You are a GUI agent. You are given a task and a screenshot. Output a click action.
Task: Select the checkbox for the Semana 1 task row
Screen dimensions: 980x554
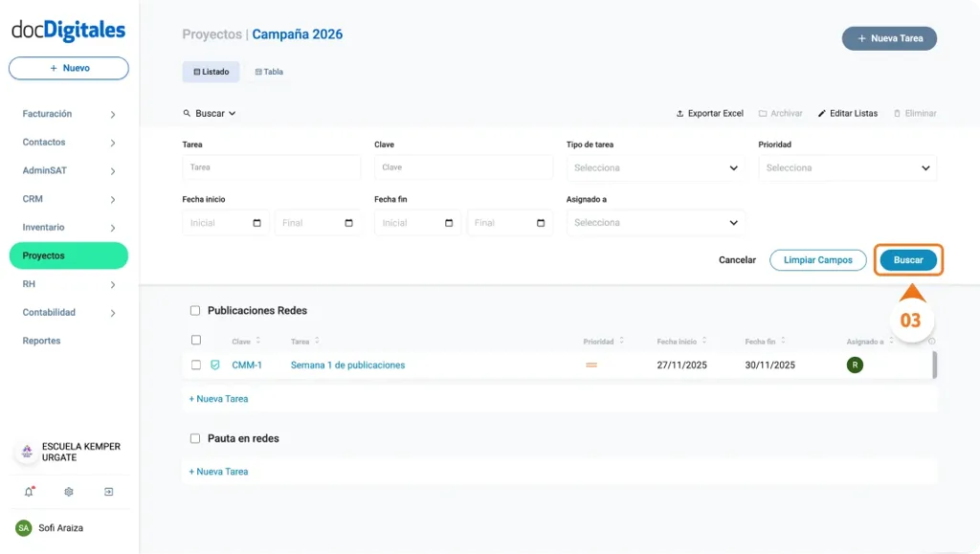point(196,365)
